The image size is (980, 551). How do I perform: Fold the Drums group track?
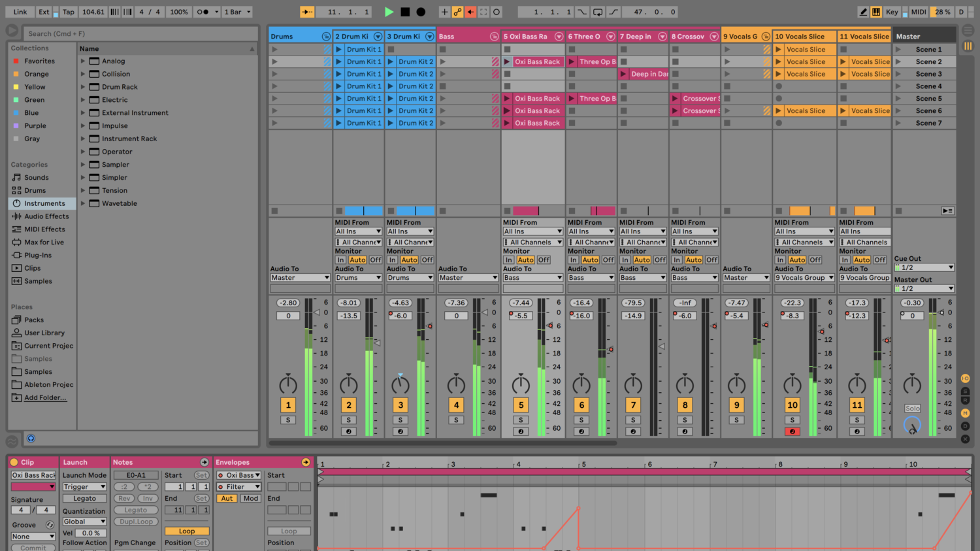click(x=326, y=37)
